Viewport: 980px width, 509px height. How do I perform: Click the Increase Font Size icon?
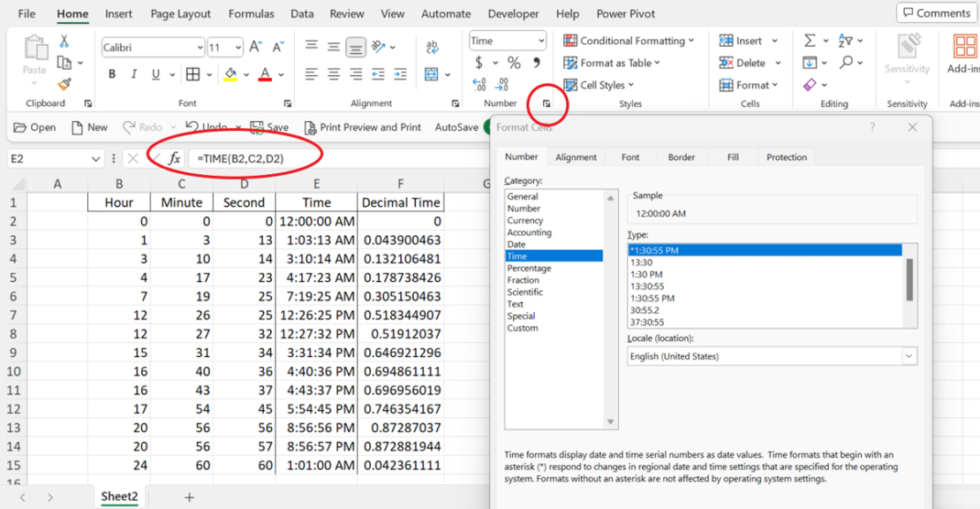click(x=255, y=47)
